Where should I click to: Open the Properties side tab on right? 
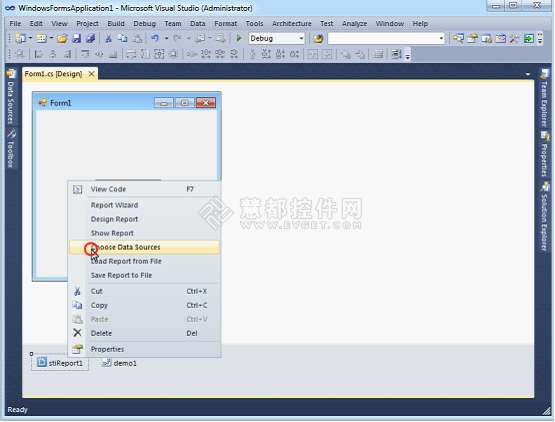click(x=544, y=154)
